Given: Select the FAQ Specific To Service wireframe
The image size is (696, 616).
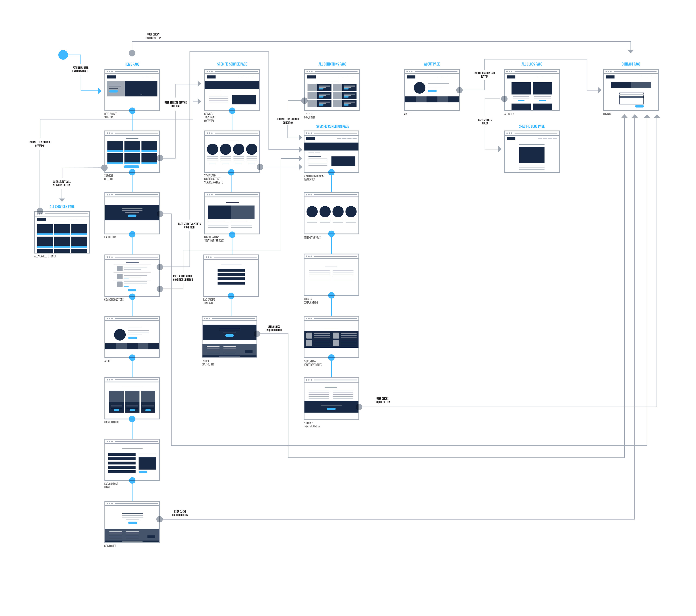Looking at the screenshot, I should coord(231,276).
